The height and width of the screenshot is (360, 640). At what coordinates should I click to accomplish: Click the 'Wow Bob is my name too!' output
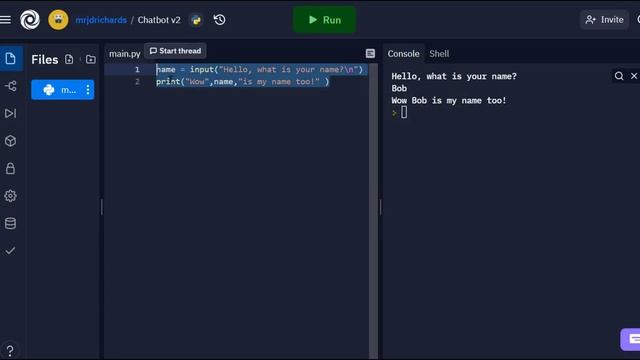tap(449, 100)
